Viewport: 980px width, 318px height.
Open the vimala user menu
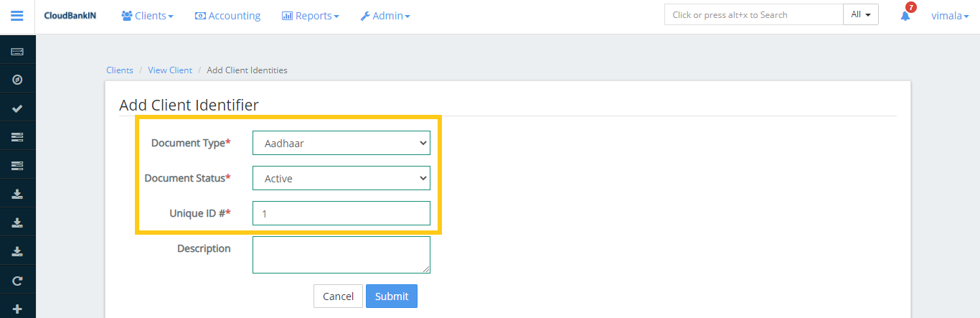948,16
